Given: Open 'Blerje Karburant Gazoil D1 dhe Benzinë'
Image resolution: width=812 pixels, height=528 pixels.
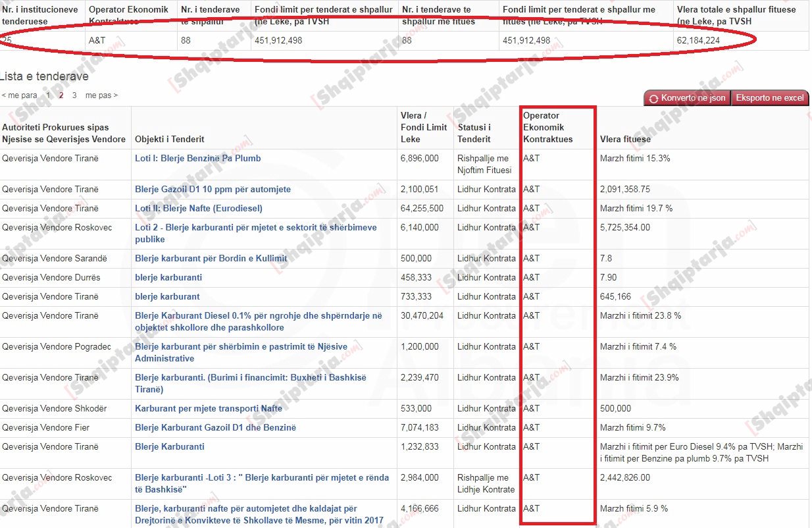Looking at the screenshot, I should [215, 428].
